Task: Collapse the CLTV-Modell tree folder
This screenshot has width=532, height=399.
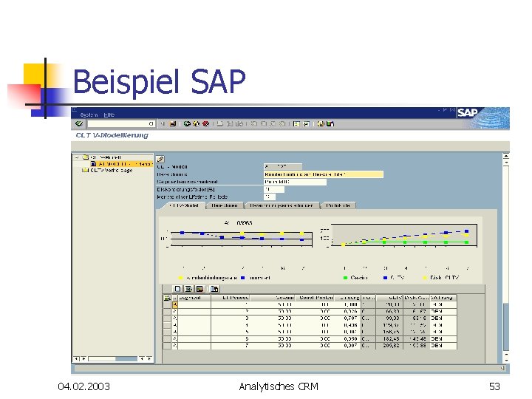Action: click(78, 157)
